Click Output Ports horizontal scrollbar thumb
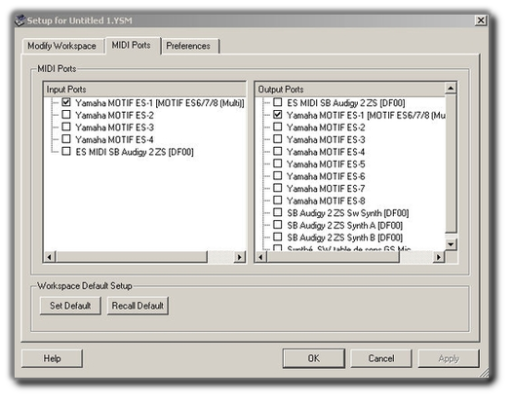The height and width of the screenshot is (401, 512). [333, 257]
